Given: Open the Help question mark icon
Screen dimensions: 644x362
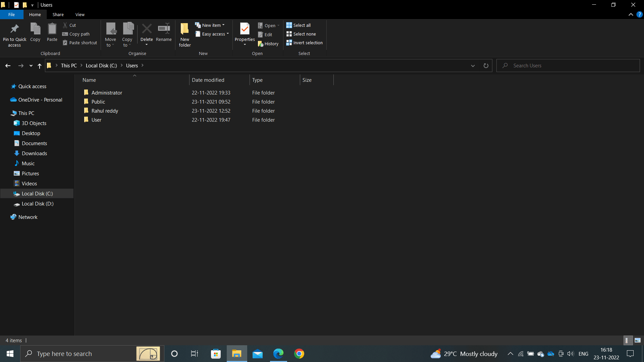Looking at the screenshot, I should (x=639, y=14).
